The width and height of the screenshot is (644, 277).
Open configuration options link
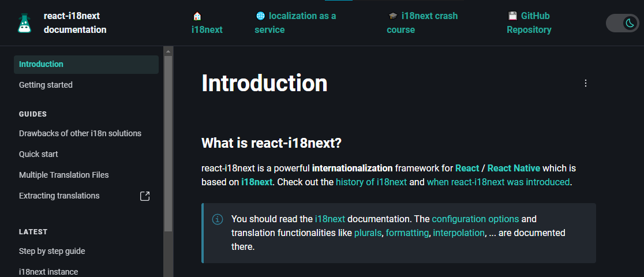point(475,219)
